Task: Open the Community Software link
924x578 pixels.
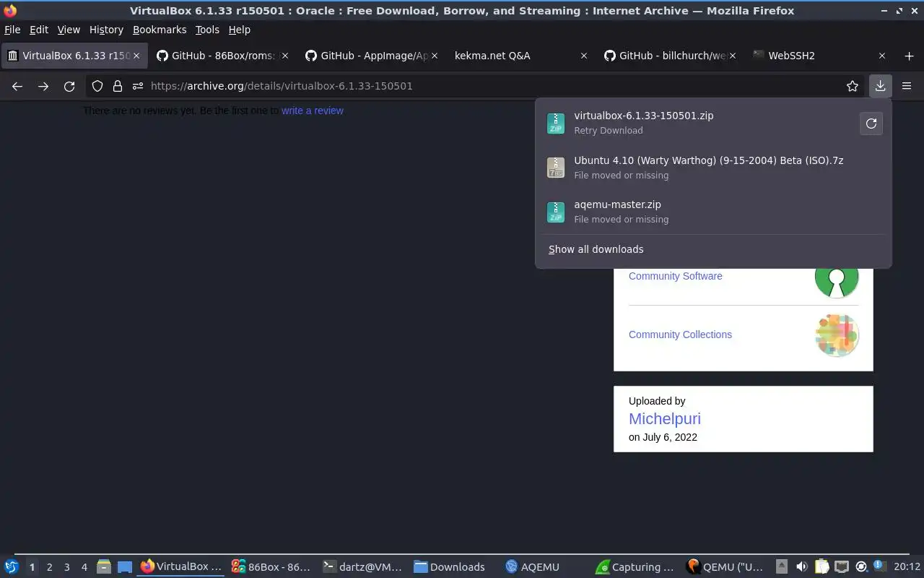Action: coord(676,276)
